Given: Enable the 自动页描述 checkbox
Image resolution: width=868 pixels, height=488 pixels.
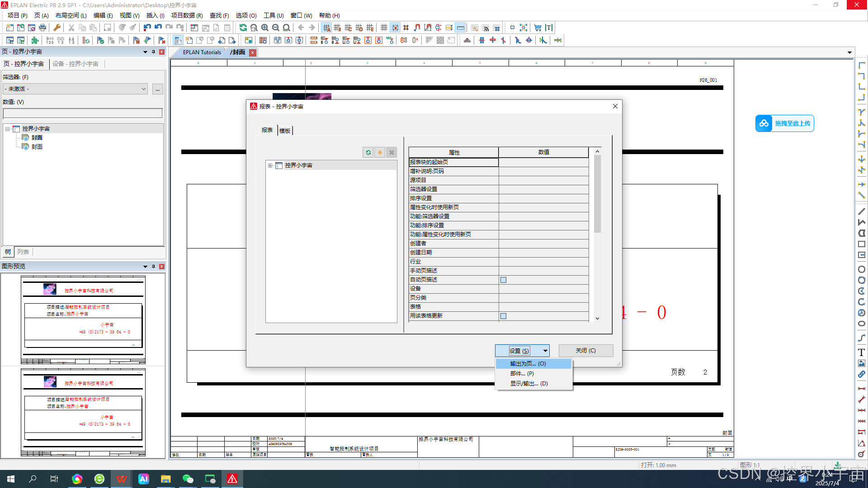Looking at the screenshot, I should pyautogui.click(x=503, y=280).
